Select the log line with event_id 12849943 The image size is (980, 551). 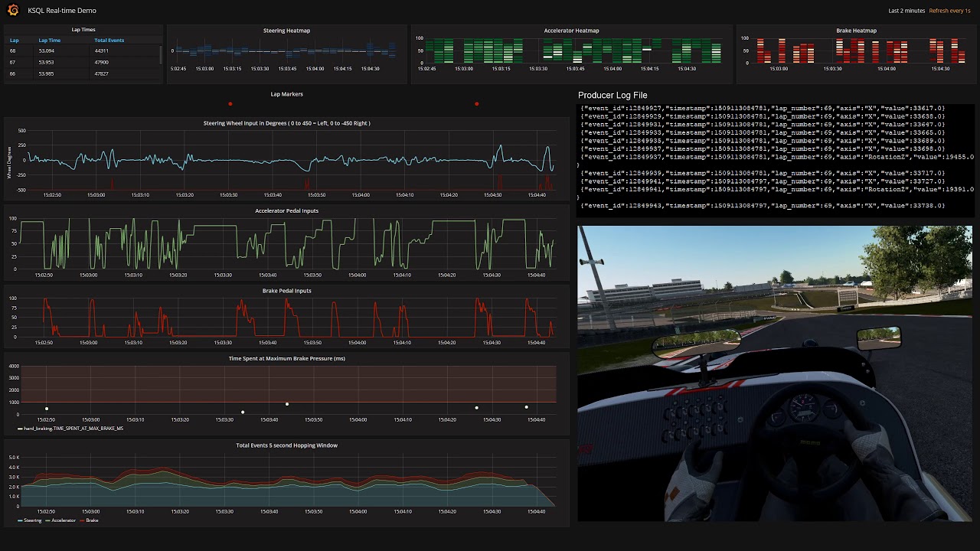pyautogui.click(x=763, y=205)
